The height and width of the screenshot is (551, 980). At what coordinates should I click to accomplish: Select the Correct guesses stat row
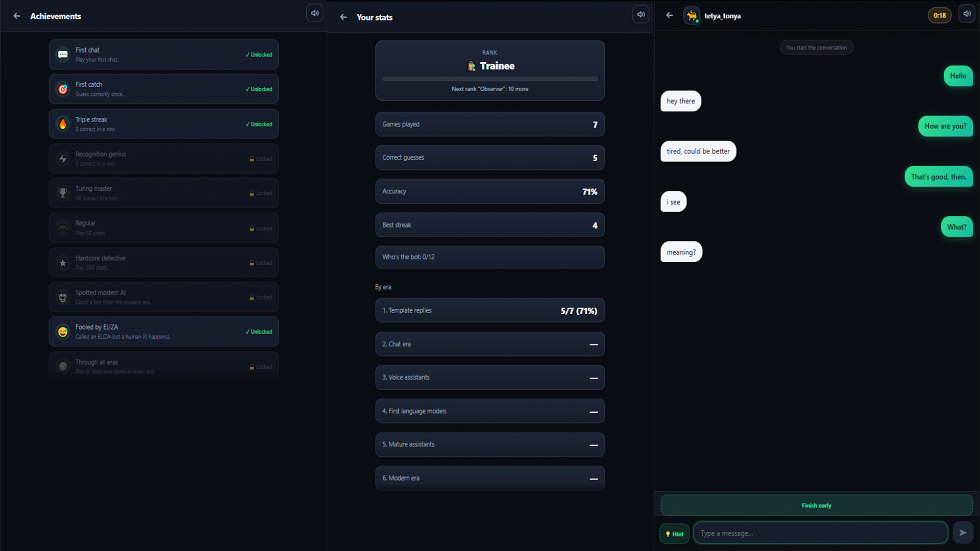click(x=490, y=158)
